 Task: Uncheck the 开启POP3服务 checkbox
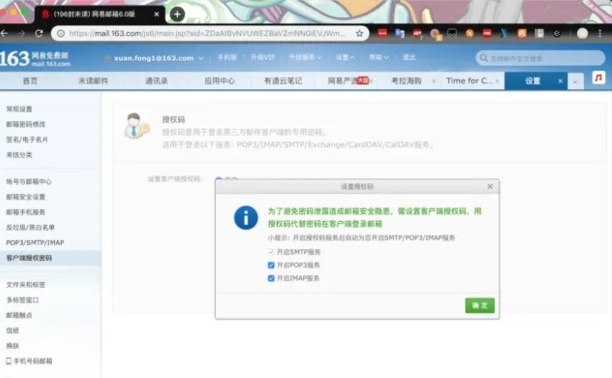point(271,265)
